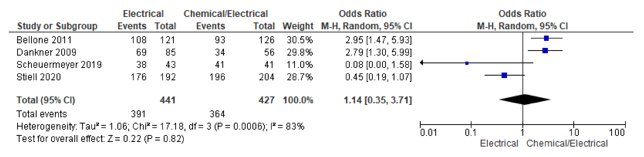
Task: Select the "Total (95% CI)" row label
Action: pos(46,100)
